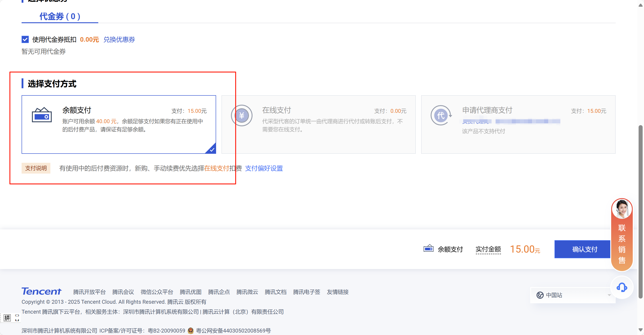Open the 联系销售 floating avatar widget
Screen dimensions: 644x335
click(x=622, y=234)
